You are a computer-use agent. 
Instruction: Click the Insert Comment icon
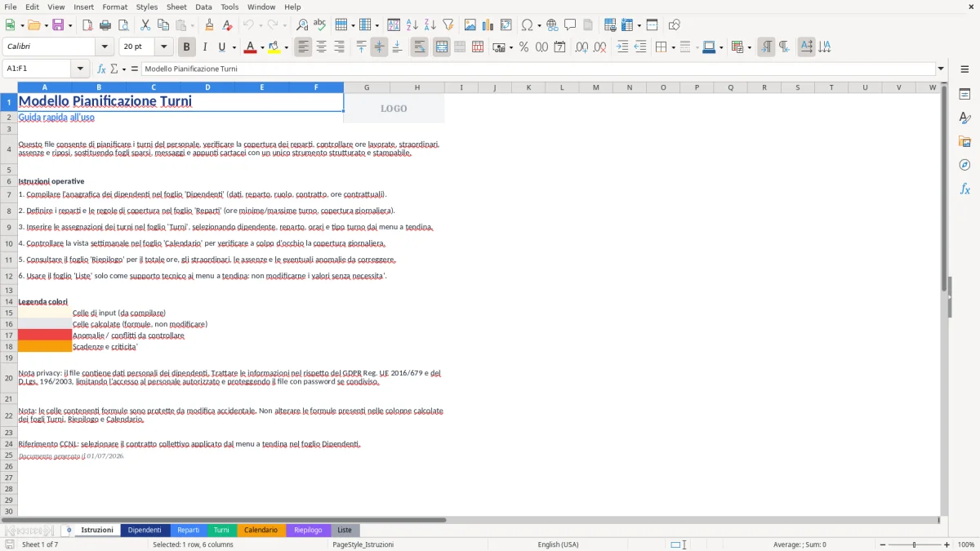pyautogui.click(x=570, y=25)
